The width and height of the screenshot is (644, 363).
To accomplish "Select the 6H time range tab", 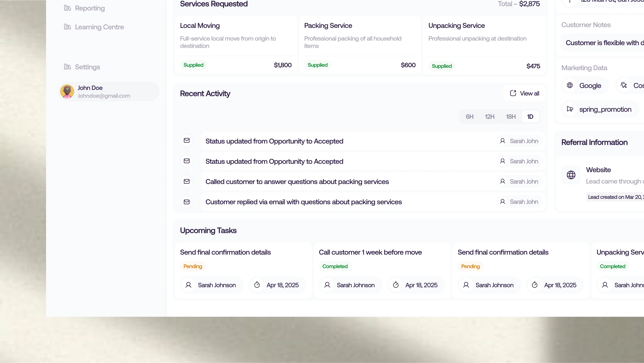I will (469, 117).
